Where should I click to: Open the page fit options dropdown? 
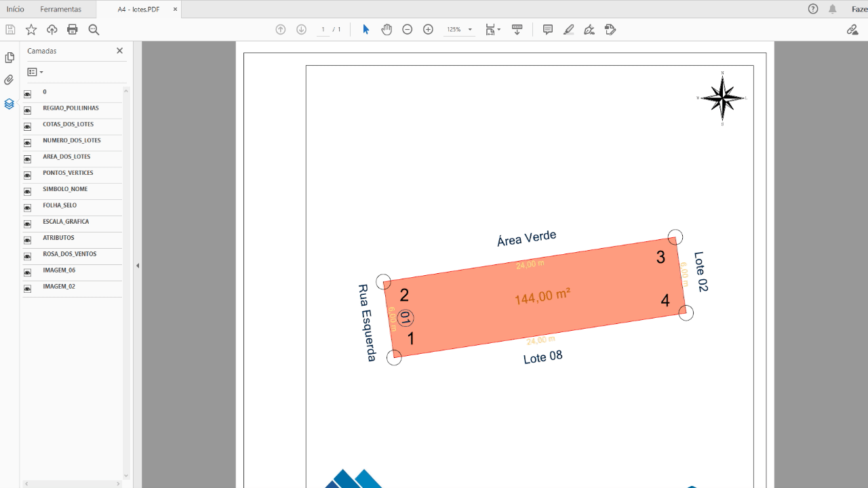(492, 30)
